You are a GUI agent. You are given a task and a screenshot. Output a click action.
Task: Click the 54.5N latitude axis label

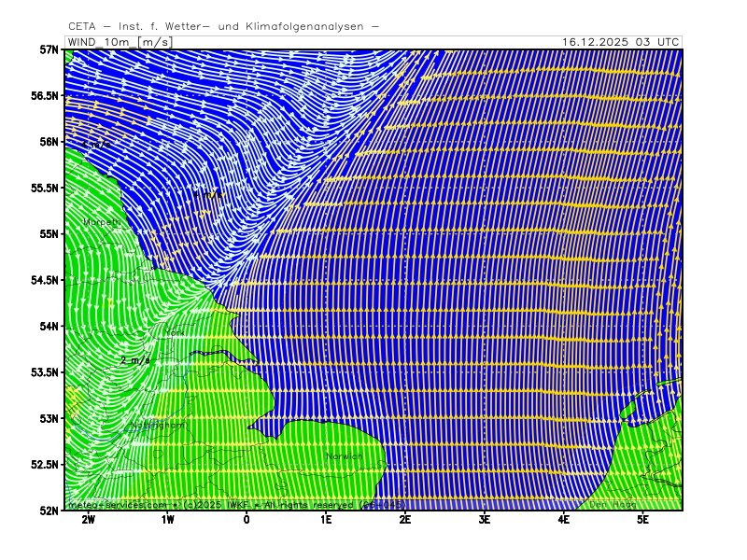pos(46,280)
